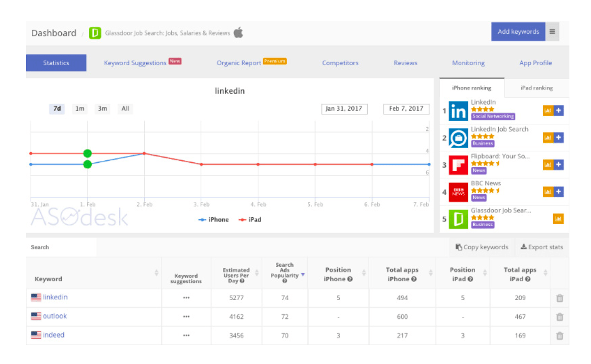
Task: Sort by the Total apps iPad column
Action: coord(545,273)
